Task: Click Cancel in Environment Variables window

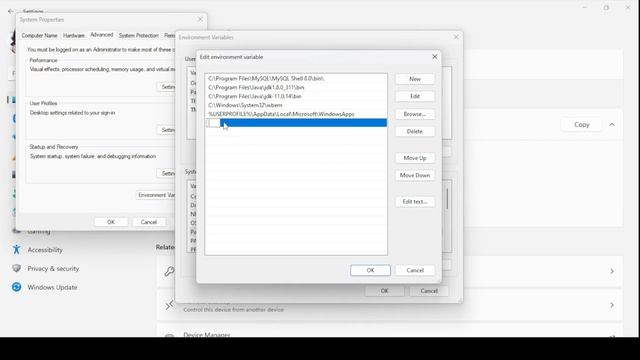Action: point(429,291)
